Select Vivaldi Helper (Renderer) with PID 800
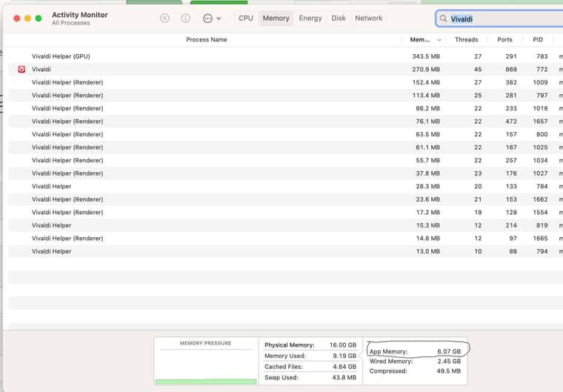 click(285, 134)
